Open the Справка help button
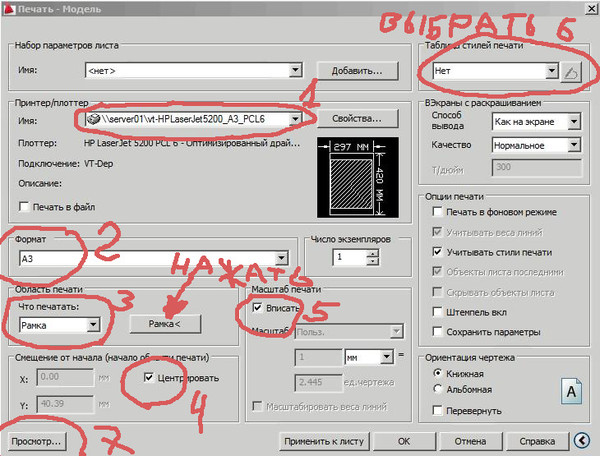 click(x=537, y=441)
